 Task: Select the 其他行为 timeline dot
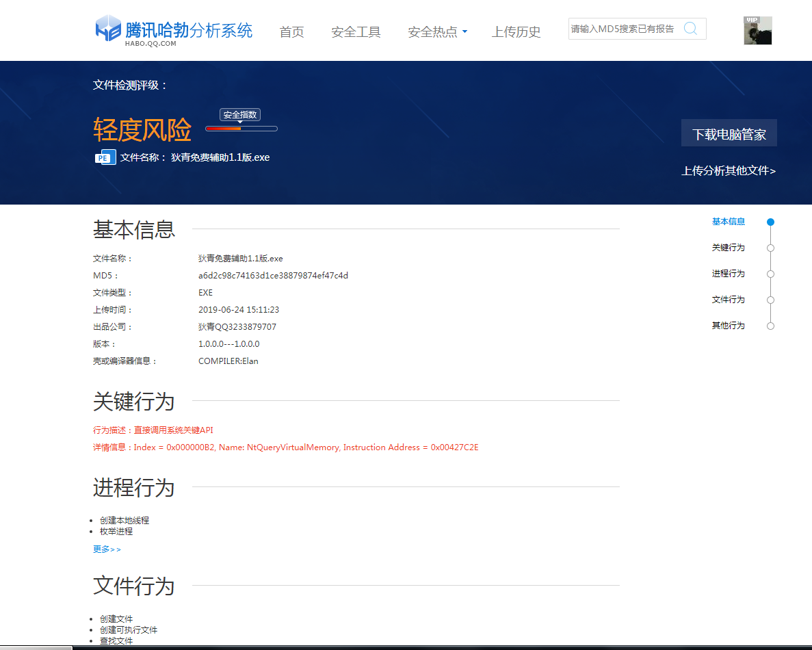tap(770, 326)
